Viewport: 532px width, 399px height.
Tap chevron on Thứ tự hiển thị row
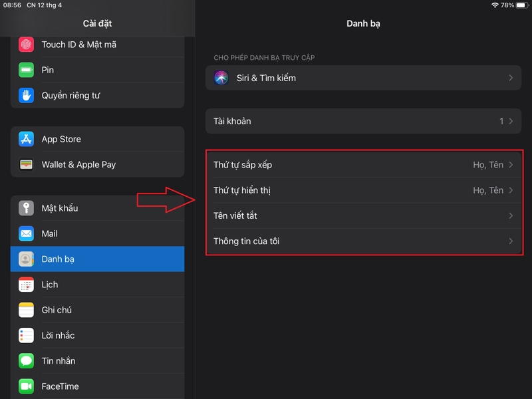coord(511,190)
